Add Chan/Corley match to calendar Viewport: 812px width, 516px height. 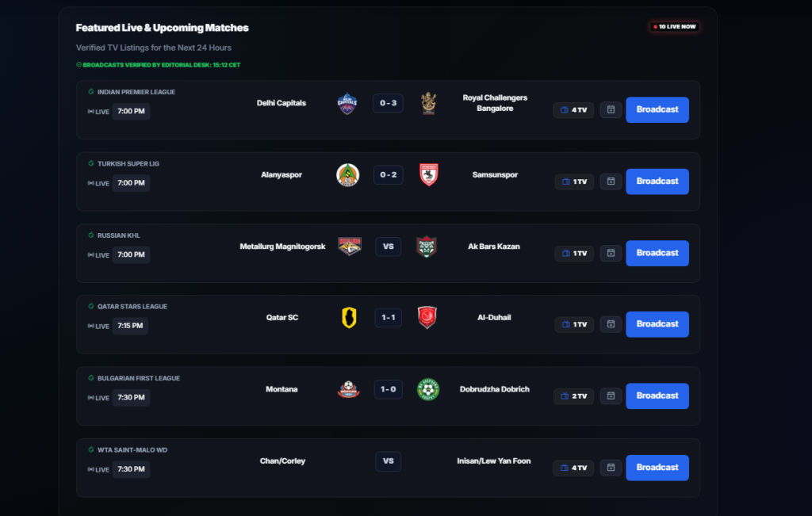[611, 468]
